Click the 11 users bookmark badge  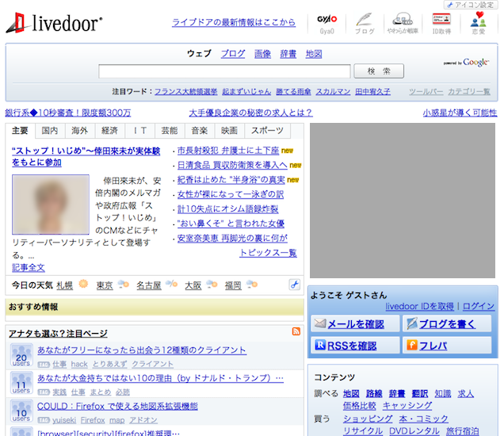(21, 383)
